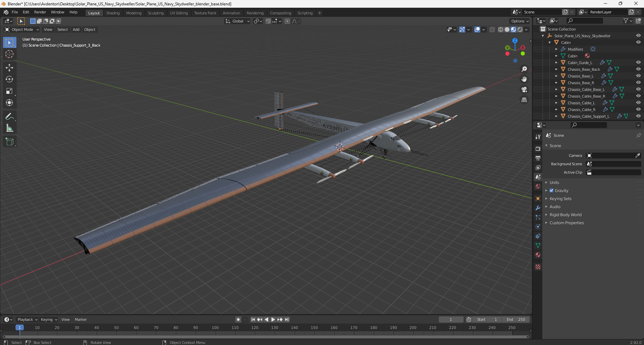Open the Output properties tab
This screenshot has width=644, height=345.
(x=538, y=158)
